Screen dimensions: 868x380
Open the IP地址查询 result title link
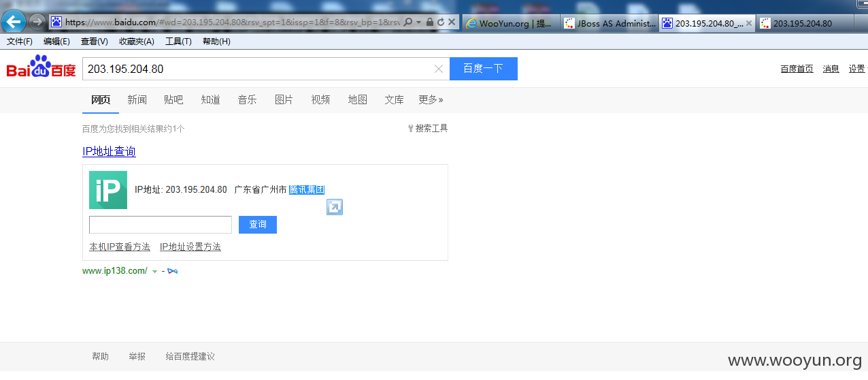click(109, 151)
